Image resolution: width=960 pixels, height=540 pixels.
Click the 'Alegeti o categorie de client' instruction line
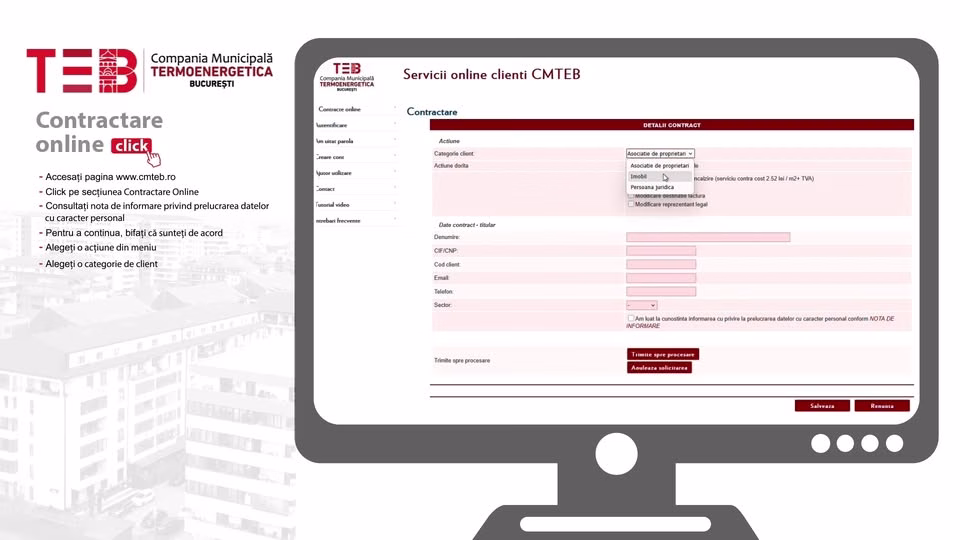102,264
